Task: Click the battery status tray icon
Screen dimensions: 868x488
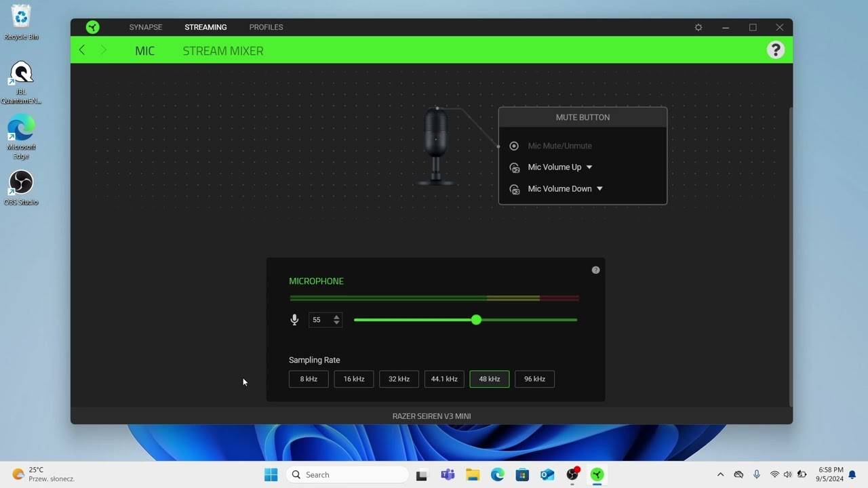Action: [802, 474]
